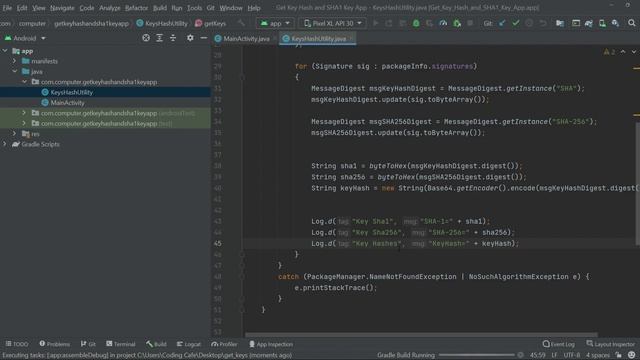Switch to MainActivity.java tab
This screenshot has width=640, height=360.
(x=243, y=38)
